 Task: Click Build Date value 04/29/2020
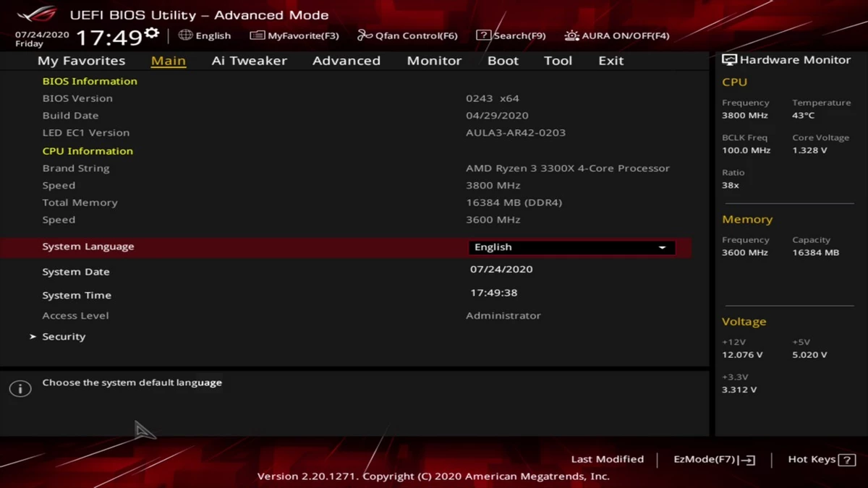497,116
